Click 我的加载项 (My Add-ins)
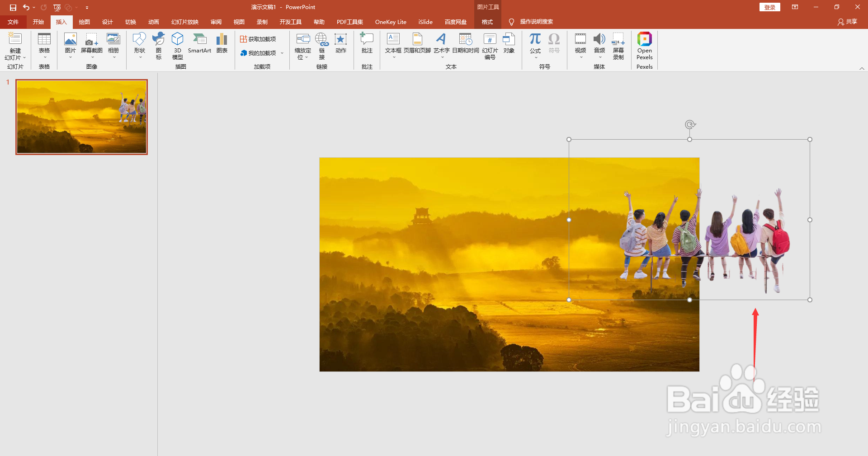This screenshot has height=456, width=868. (x=258, y=53)
